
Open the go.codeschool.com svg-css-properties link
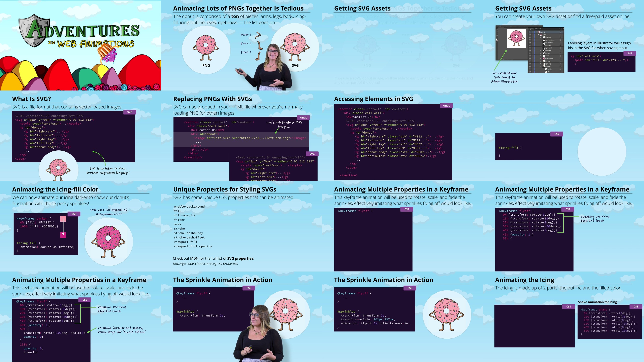(205, 264)
